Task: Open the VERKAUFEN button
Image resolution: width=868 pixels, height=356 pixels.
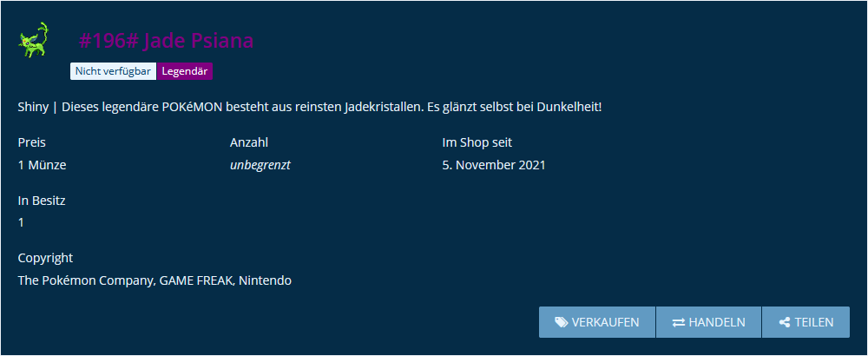Action: click(x=597, y=322)
